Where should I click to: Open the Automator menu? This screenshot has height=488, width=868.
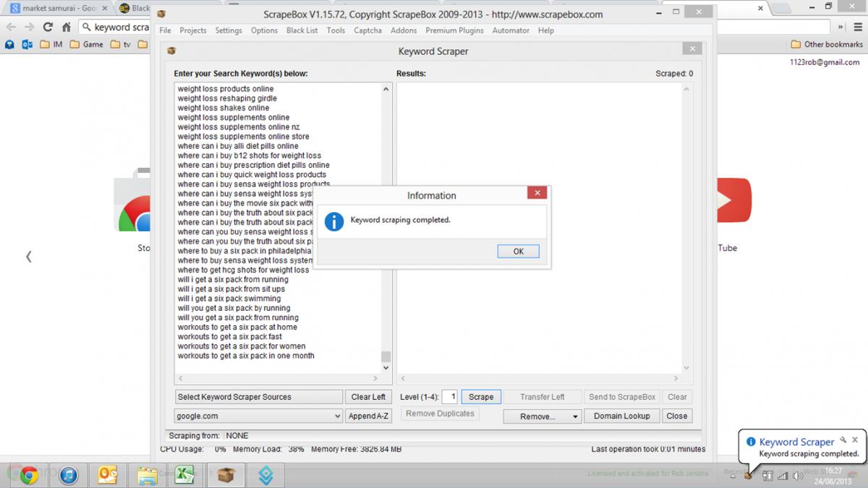click(x=511, y=30)
